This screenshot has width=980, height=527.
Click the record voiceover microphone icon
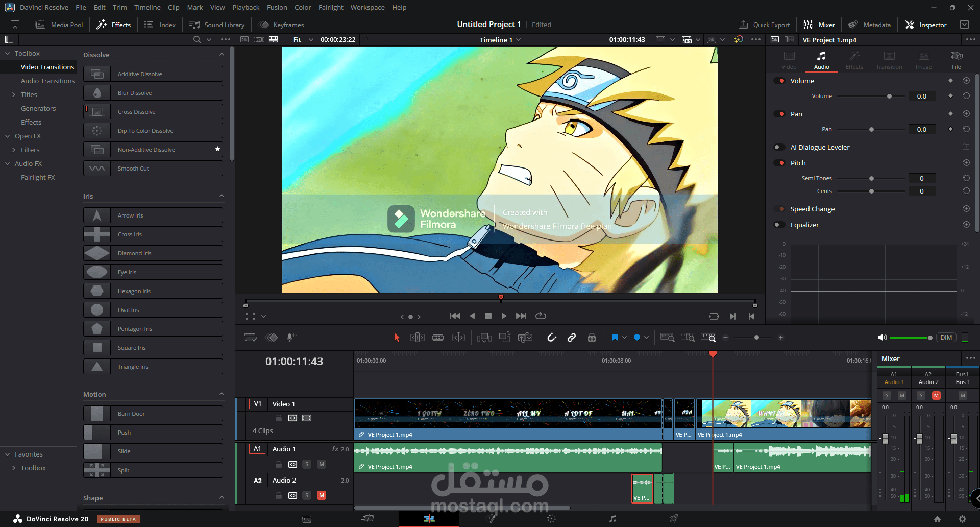[x=291, y=338]
